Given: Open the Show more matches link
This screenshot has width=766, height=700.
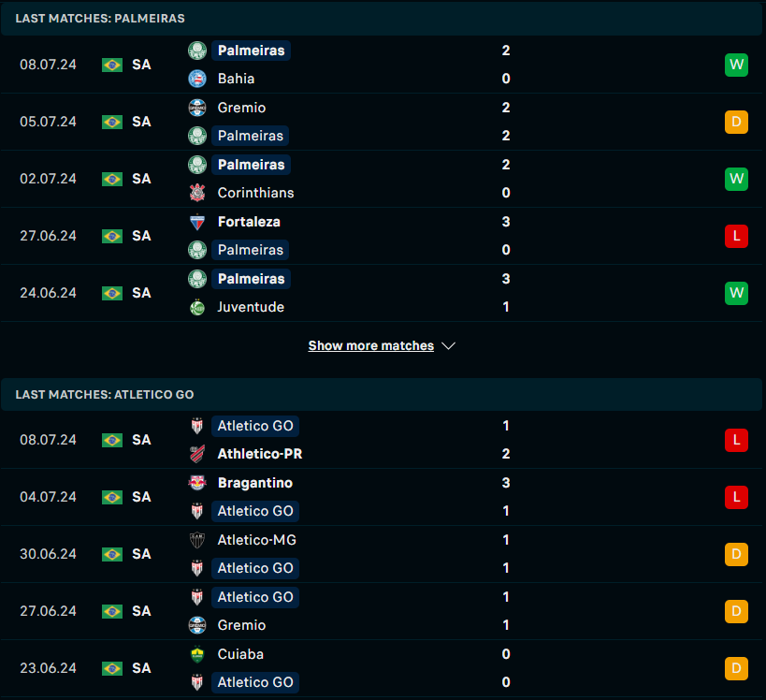Looking at the screenshot, I should 370,345.
